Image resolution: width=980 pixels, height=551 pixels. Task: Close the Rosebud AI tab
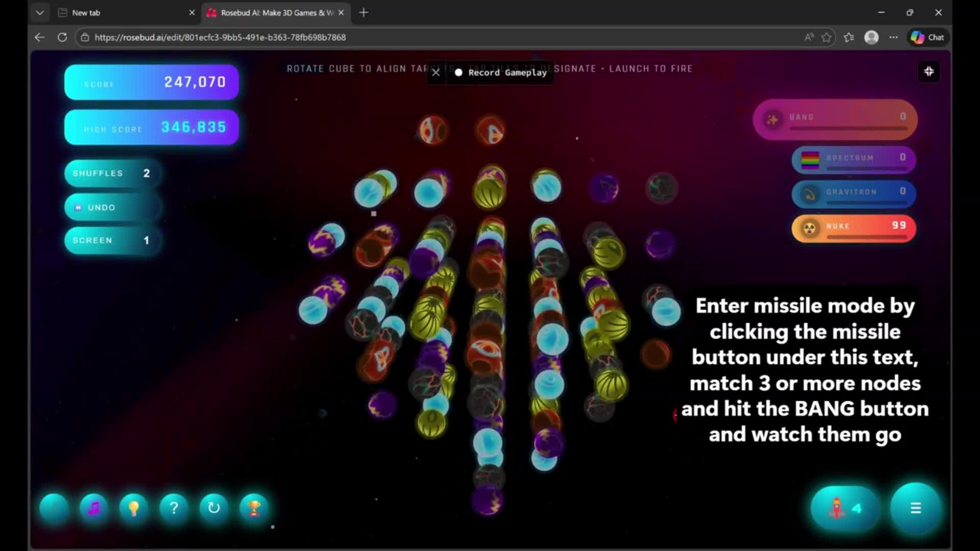(x=341, y=13)
